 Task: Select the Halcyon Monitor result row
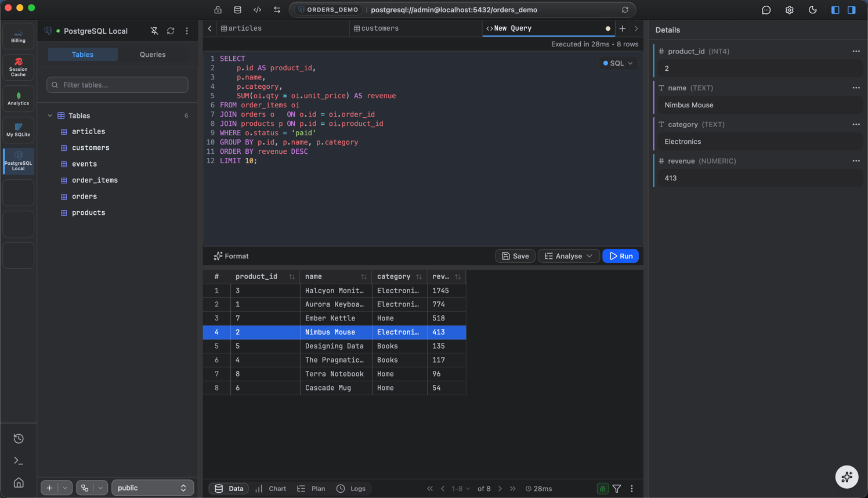(x=334, y=291)
